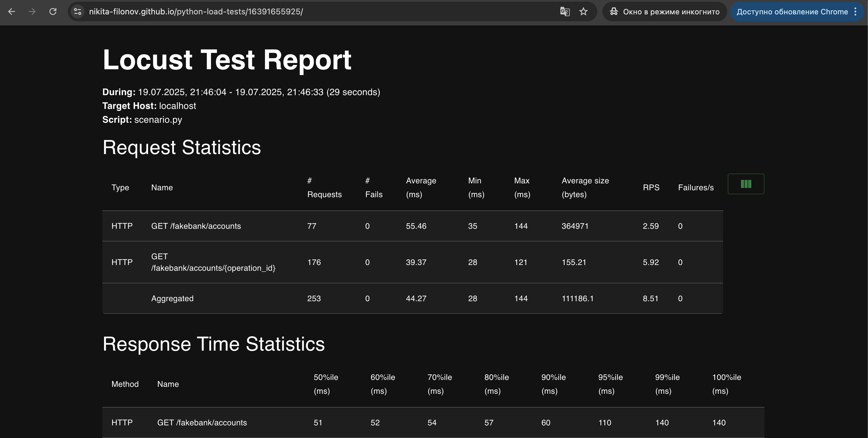Click the Name header in Request Statistics
868x438 pixels.
162,188
